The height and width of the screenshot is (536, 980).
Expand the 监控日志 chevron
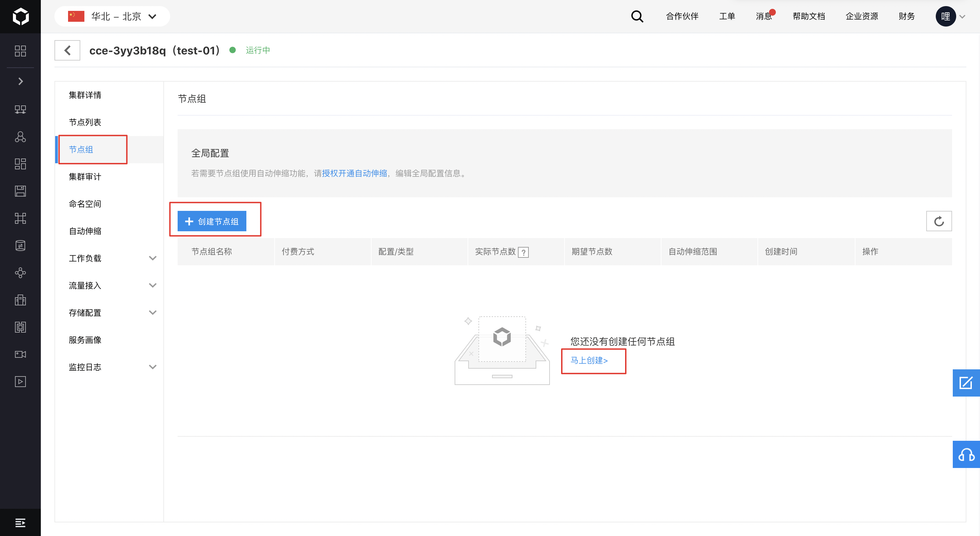point(152,367)
